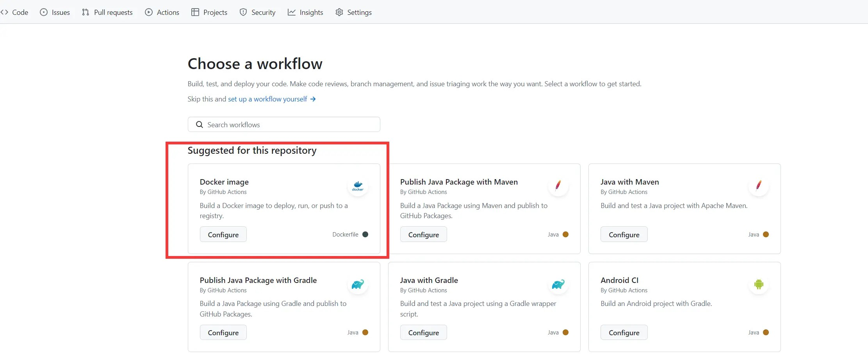Focus the Search workflows field
The height and width of the screenshot is (361, 868).
tap(284, 124)
